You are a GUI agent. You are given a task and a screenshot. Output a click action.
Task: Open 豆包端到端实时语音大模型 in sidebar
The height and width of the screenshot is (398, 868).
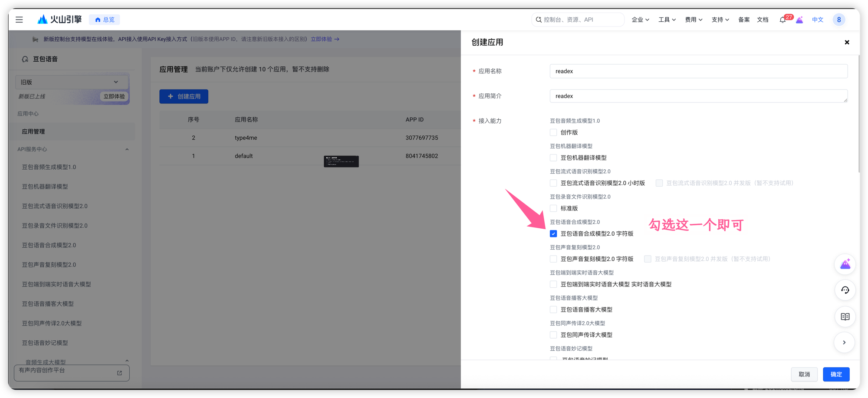click(x=56, y=284)
